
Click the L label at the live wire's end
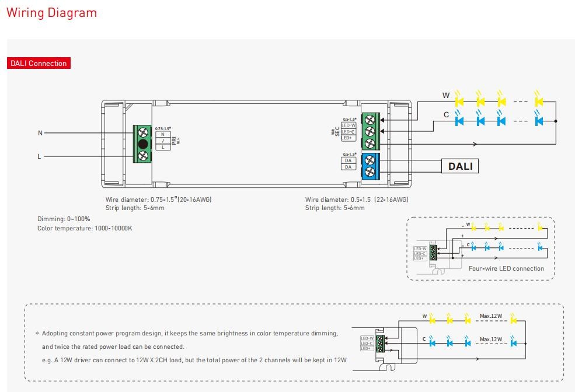(39, 156)
